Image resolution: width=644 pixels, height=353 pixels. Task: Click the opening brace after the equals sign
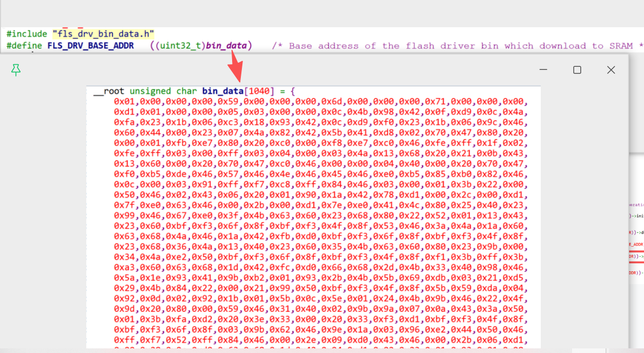[x=293, y=91]
